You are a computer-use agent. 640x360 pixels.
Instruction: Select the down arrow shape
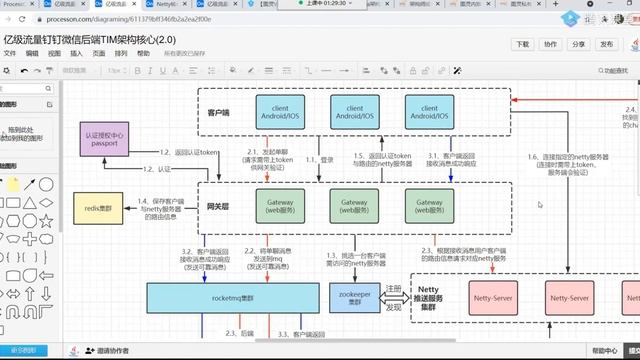tap(46, 294)
